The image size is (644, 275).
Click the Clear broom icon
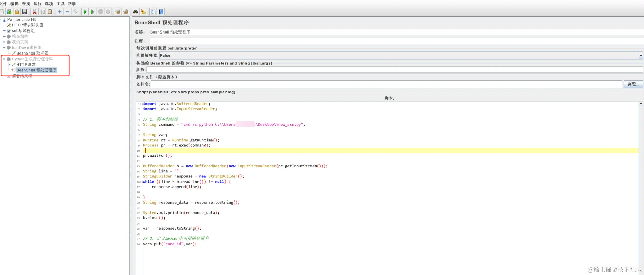pos(118,12)
